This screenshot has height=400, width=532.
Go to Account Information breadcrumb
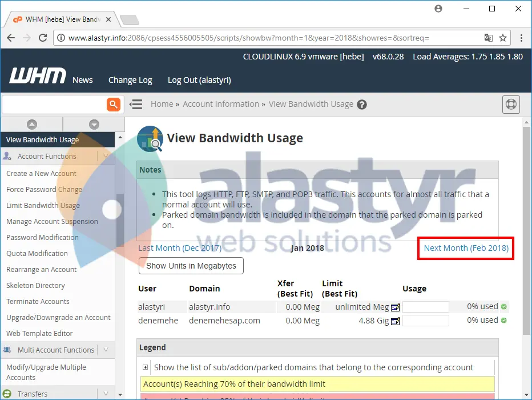point(221,104)
